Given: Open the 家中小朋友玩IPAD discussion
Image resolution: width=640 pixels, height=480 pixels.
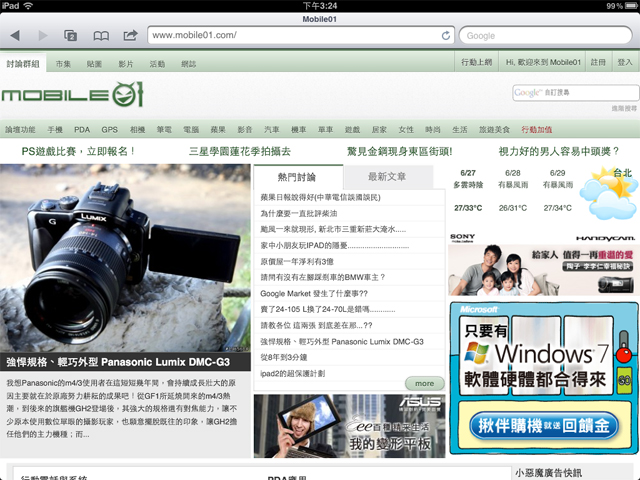Looking at the screenshot, I should [335, 245].
